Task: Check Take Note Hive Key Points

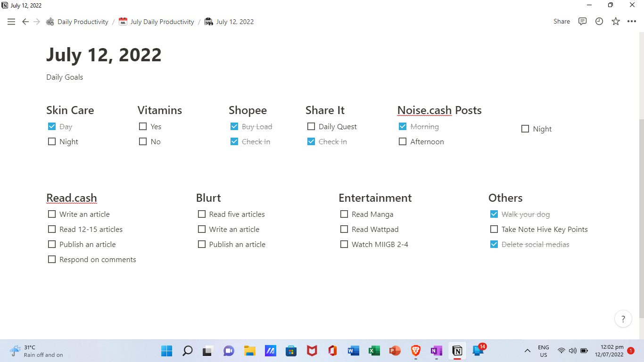Action: pos(494,229)
